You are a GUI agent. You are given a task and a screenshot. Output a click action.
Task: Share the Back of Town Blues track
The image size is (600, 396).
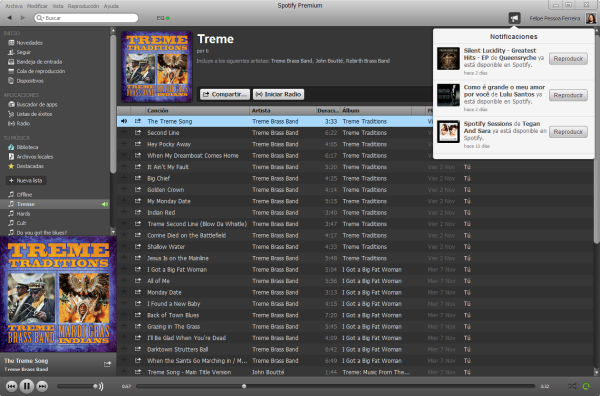(138, 315)
